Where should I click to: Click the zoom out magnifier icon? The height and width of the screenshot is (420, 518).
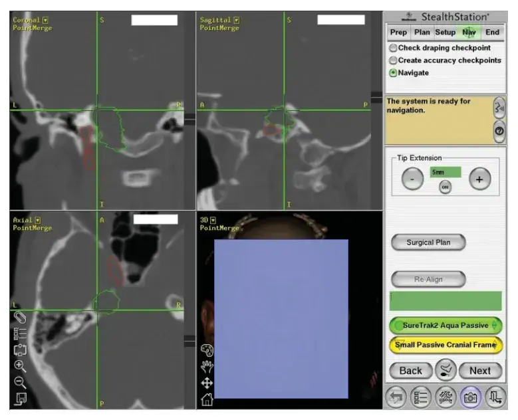pos(20,382)
